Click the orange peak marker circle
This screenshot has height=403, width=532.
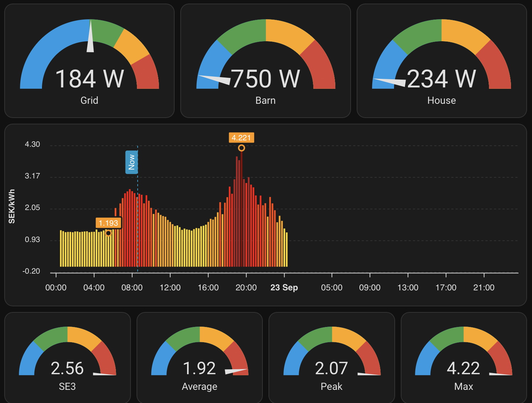241,148
